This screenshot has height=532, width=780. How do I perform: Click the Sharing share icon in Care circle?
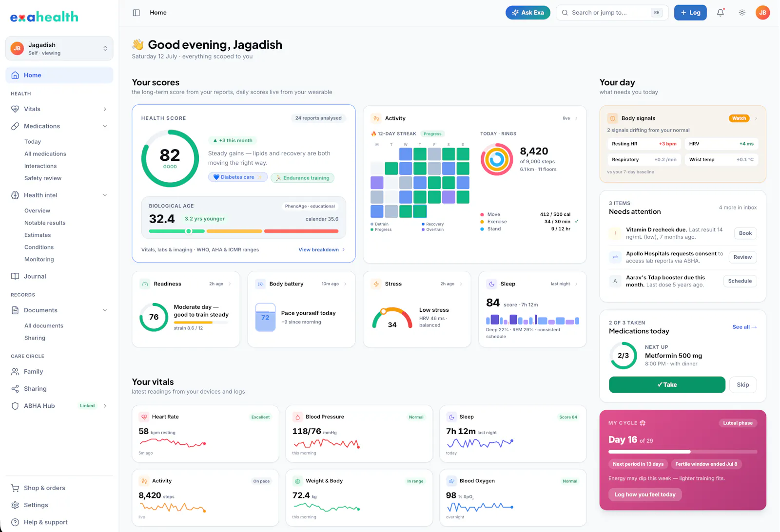pyautogui.click(x=15, y=389)
